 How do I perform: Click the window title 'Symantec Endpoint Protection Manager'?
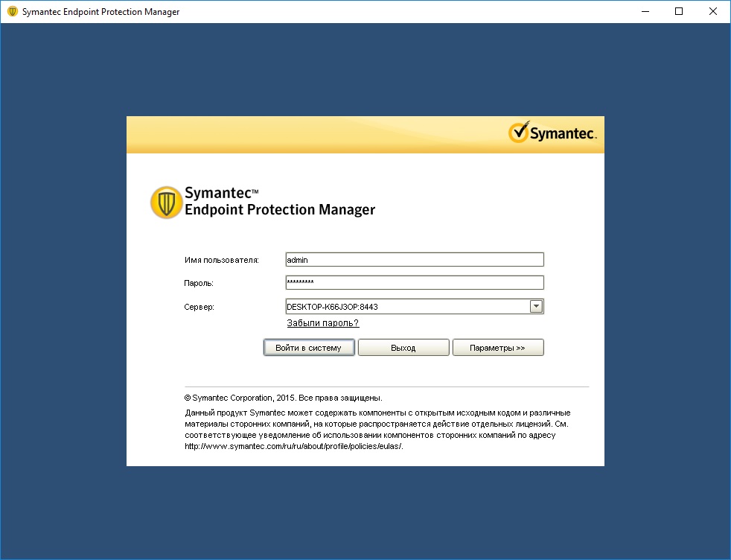point(100,12)
